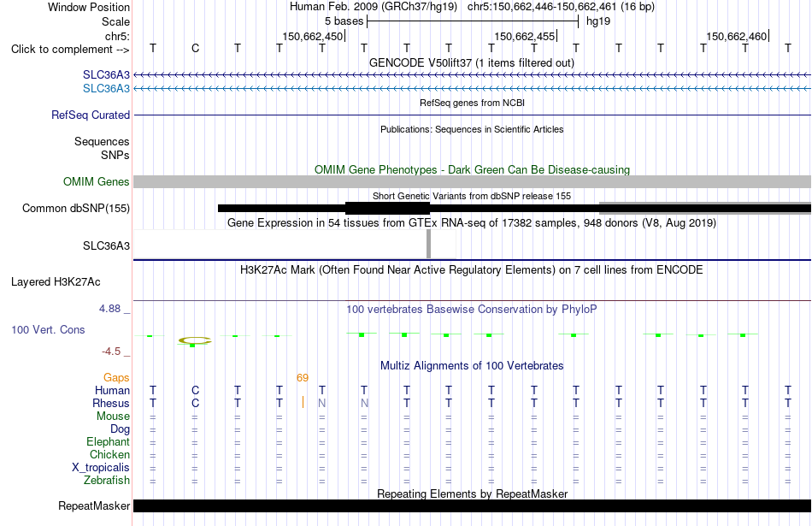This screenshot has height=526, width=812.
Task: Click the Common dbSNP(155) track label
Action: click(x=75, y=209)
